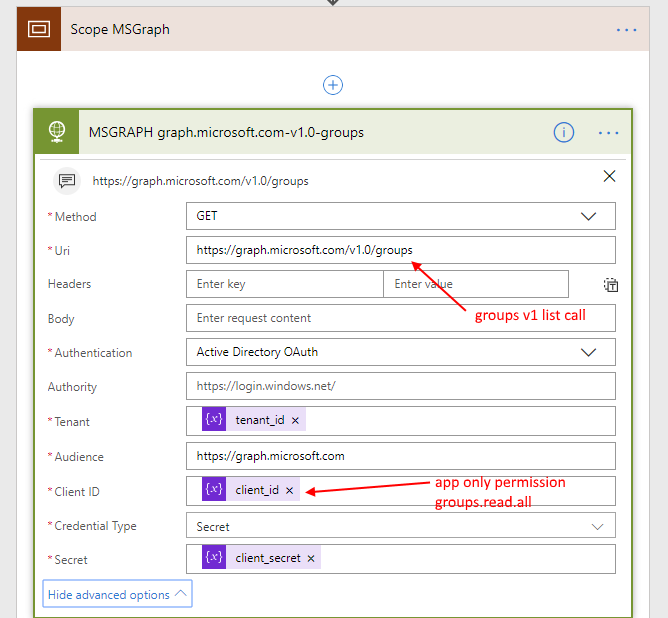Click the comment note icon
The width and height of the screenshot is (668, 618).
(67, 181)
